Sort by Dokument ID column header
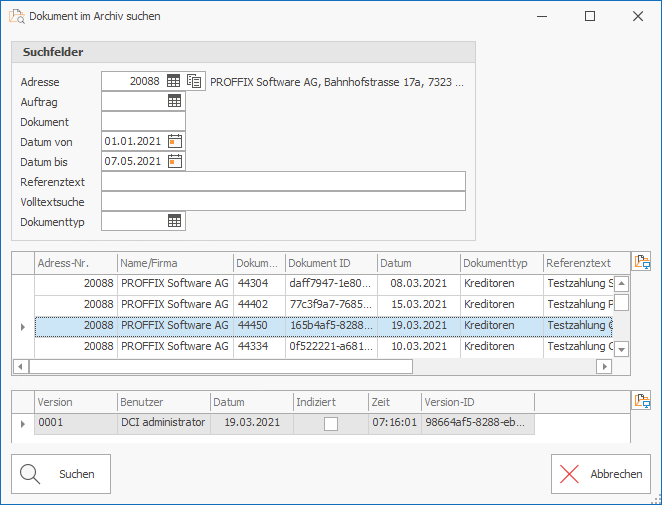 pyautogui.click(x=331, y=263)
